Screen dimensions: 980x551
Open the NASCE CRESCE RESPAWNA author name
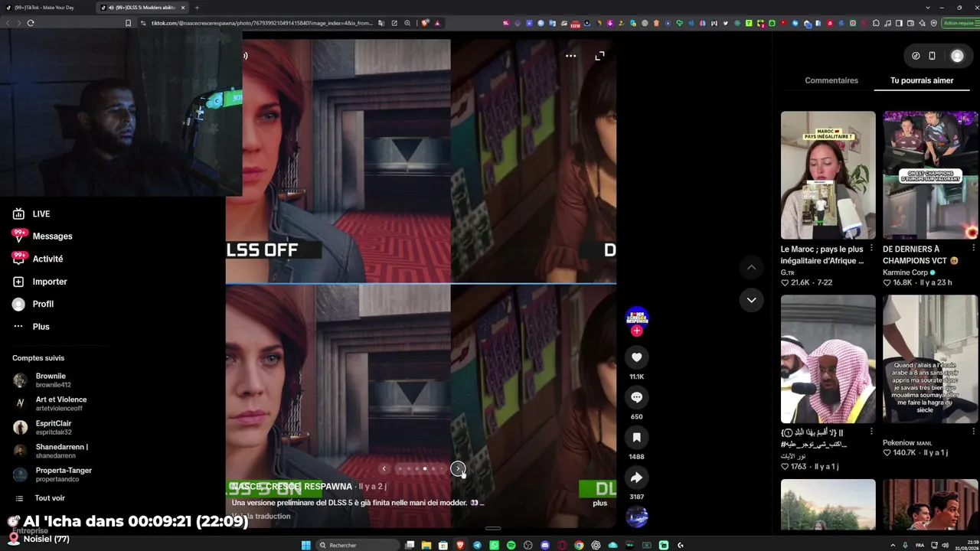point(292,487)
